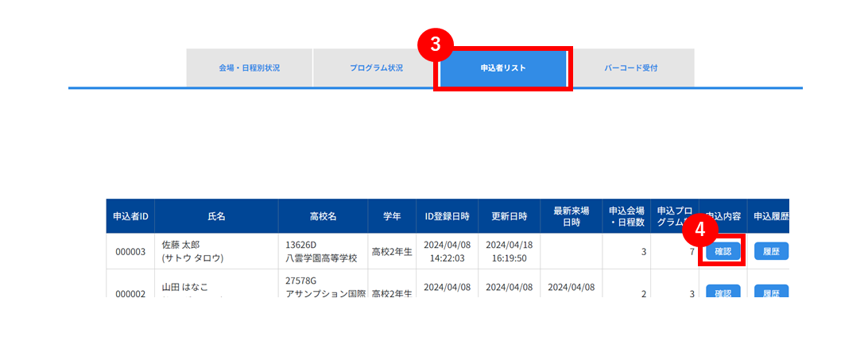This screenshot has width=868, height=364.
Task: Click the 申込履歴 column header
Action: (x=769, y=216)
